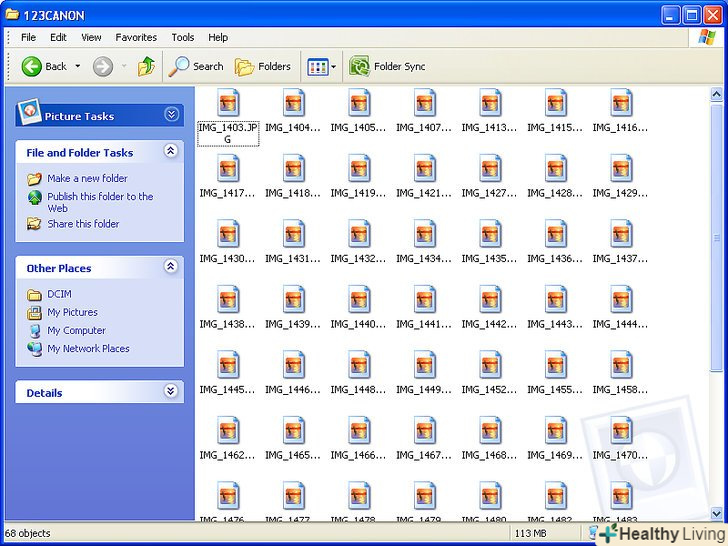Collapse the Picture Tasks panel
Image resolution: width=728 pixels, height=546 pixels.
pos(171,116)
